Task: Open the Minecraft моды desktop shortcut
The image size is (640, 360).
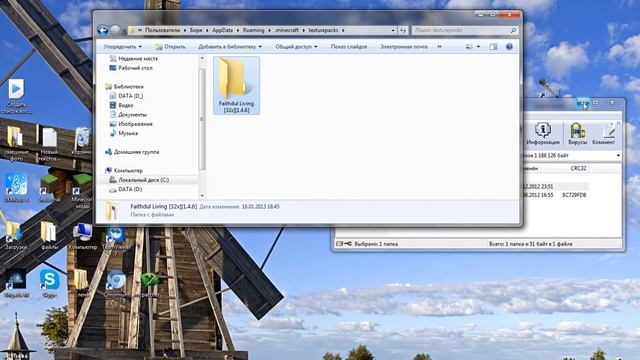Action: 82,190
